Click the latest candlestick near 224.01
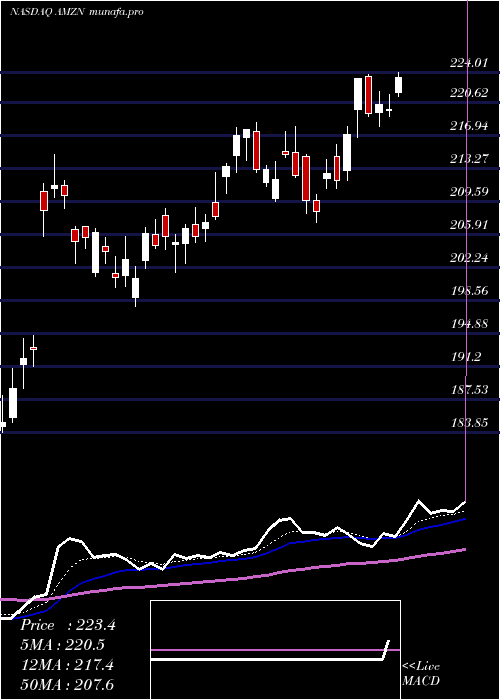The image size is (500, 700). click(x=398, y=84)
